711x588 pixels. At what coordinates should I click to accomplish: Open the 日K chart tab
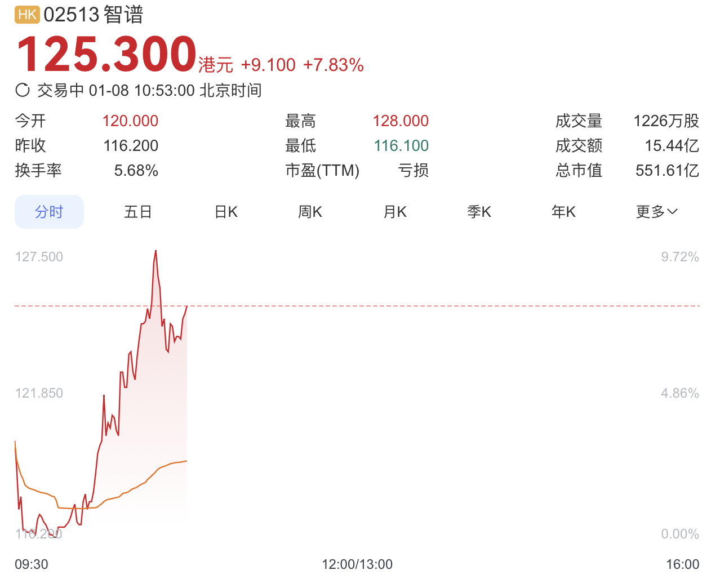click(x=226, y=212)
